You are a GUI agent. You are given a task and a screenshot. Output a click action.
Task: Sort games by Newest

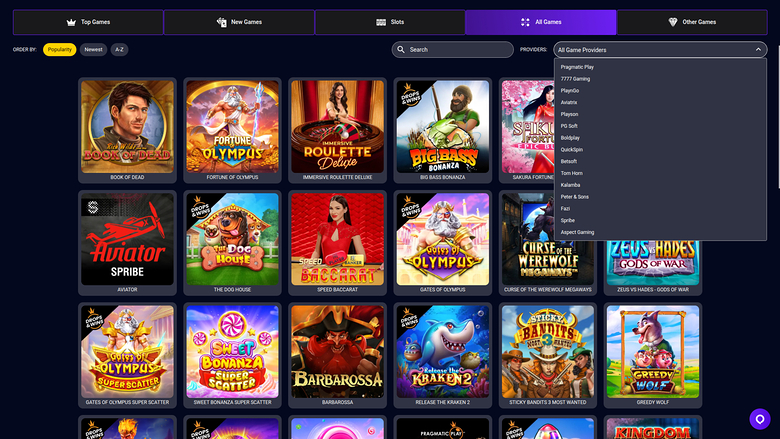[x=94, y=50]
